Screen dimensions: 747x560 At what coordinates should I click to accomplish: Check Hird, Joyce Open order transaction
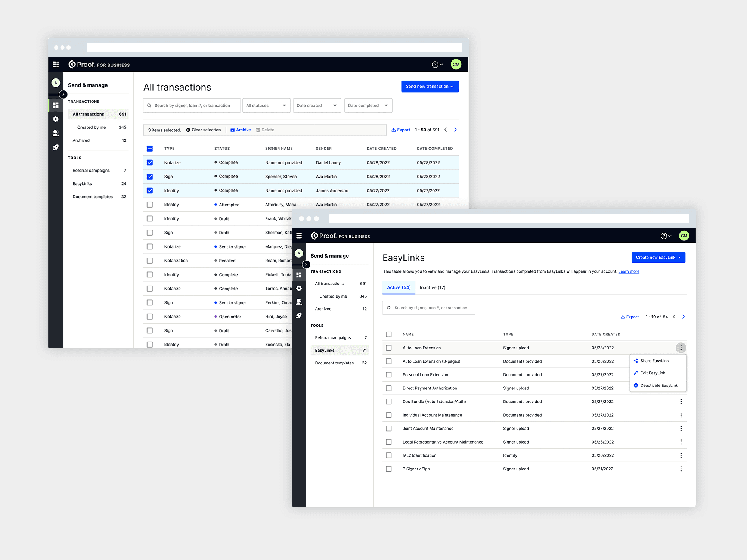click(150, 317)
